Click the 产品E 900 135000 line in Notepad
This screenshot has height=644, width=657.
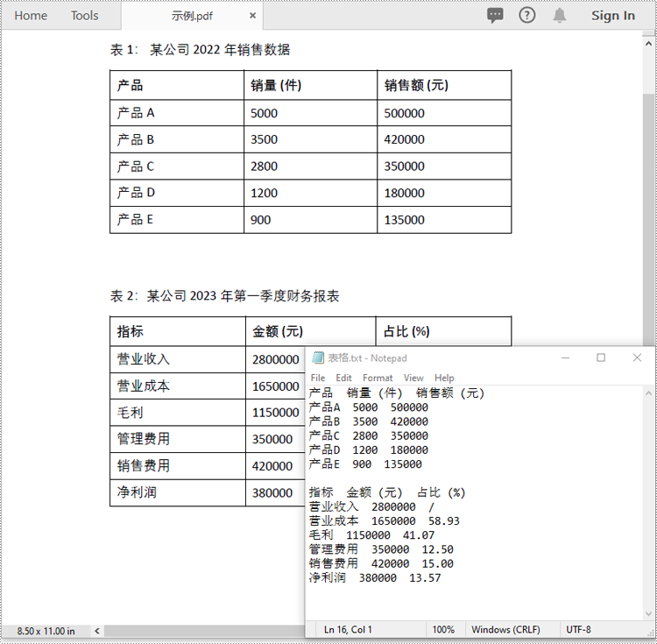point(365,464)
